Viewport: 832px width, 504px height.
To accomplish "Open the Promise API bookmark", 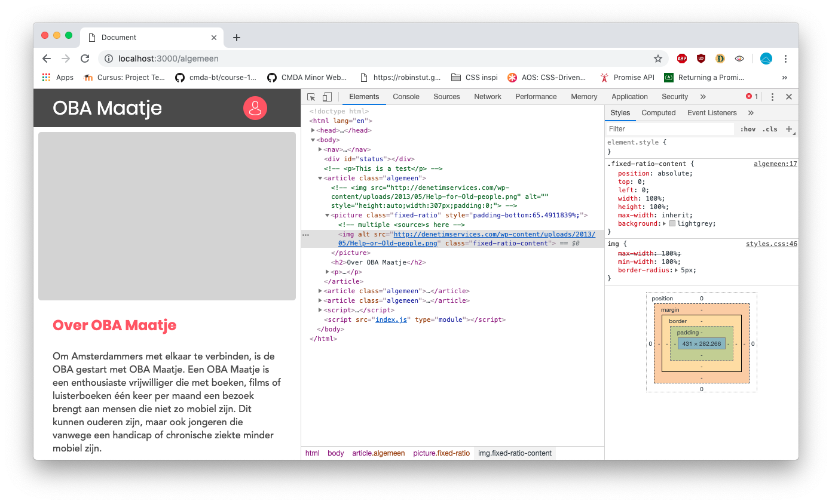I will point(628,77).
